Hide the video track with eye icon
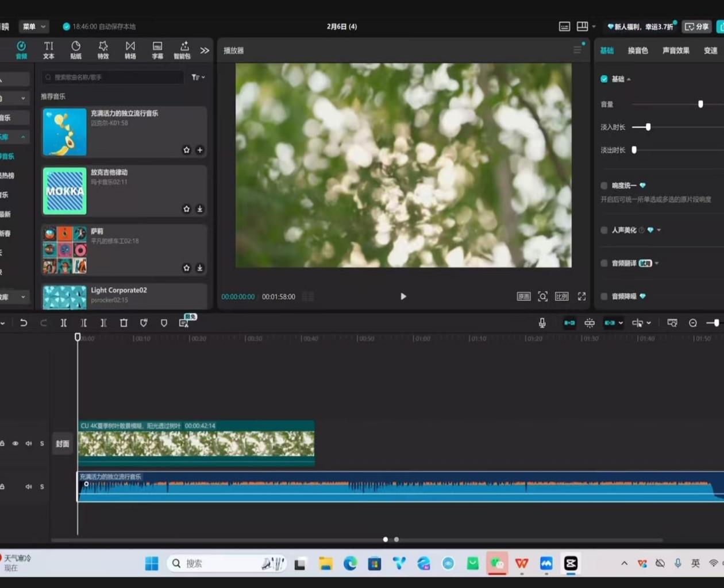This screenshot has height=588, width=724. point(16,443)
